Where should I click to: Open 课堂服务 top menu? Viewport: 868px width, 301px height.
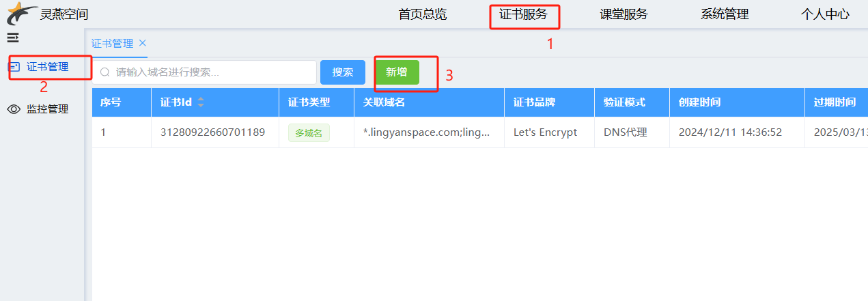pyautogui.click(x=624, y=14)
